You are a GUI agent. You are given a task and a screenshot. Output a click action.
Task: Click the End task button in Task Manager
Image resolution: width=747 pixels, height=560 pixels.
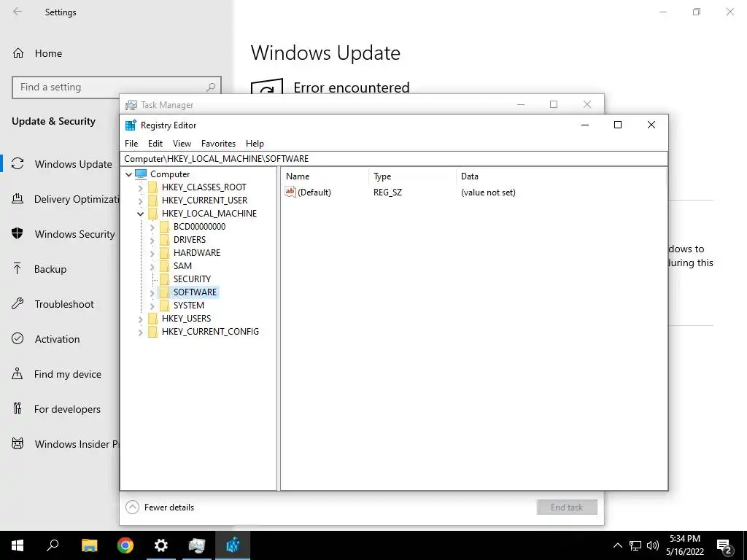pyautogui.click(x=567, y=507)
